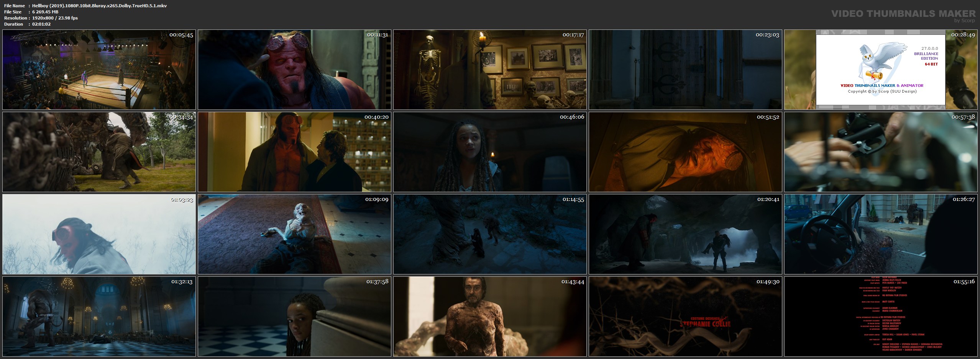Open the bearded man thumbnail at 01:43:44

(x=490, y=317)
